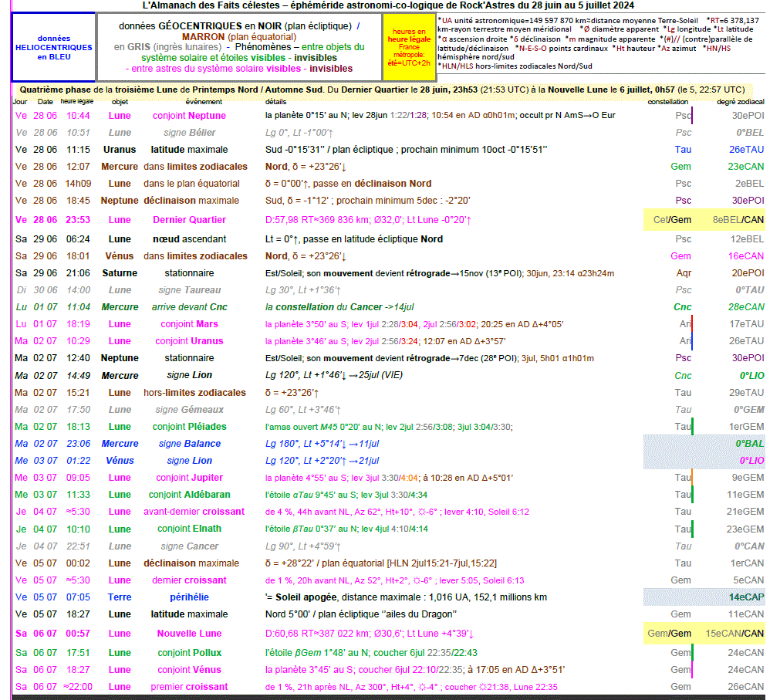Select 'conjoint Pléiades' event text

189,426
